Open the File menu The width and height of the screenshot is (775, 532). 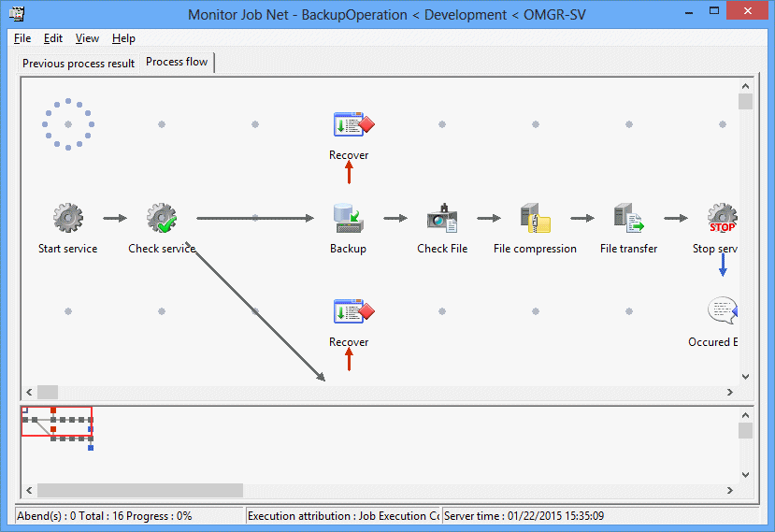coord(22,38)
